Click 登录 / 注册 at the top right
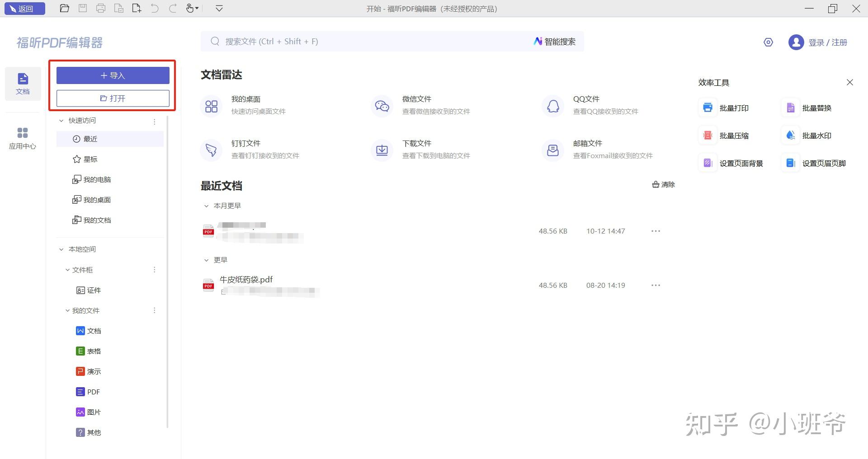This screenshot has width=868, height=459. pyautogui.click(x=827, y=42)
